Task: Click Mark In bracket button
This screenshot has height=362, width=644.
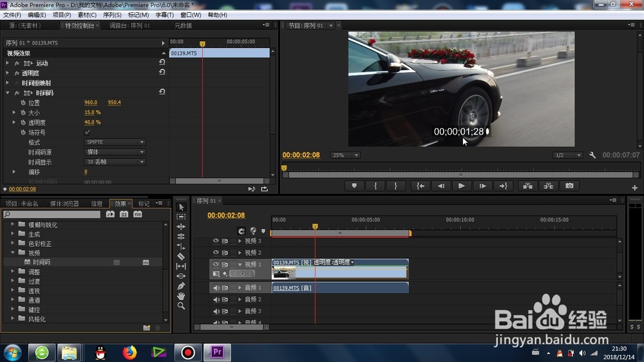Action: pos(375,186)
